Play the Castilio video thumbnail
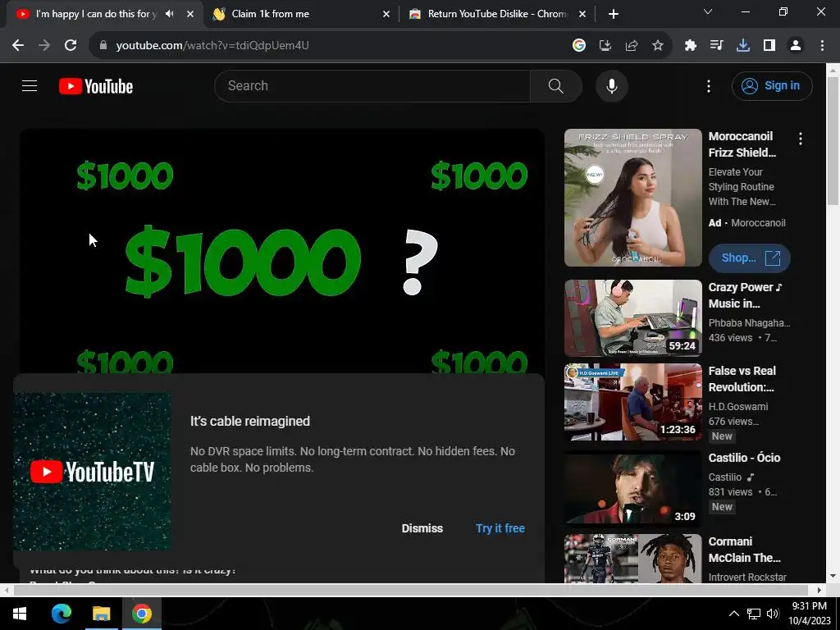 (x=632, y=488)
